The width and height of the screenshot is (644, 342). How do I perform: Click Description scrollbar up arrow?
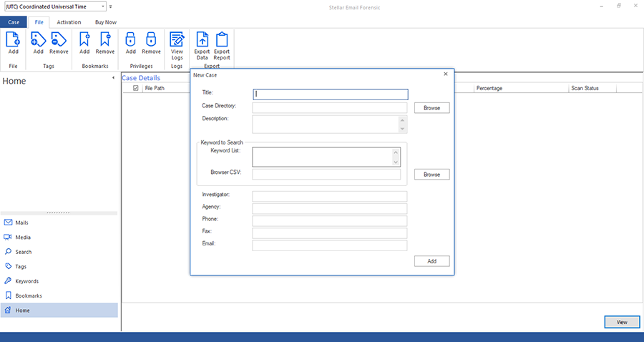click(x=402, y=120)
